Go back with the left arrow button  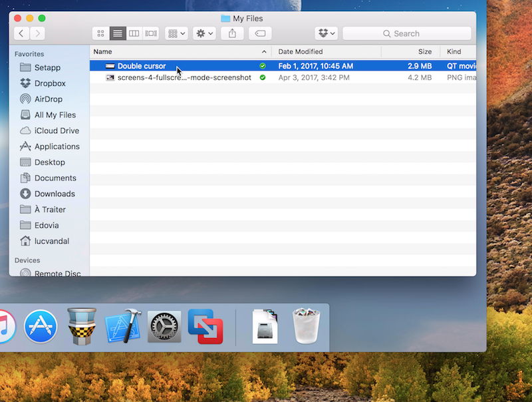(21, 33)
